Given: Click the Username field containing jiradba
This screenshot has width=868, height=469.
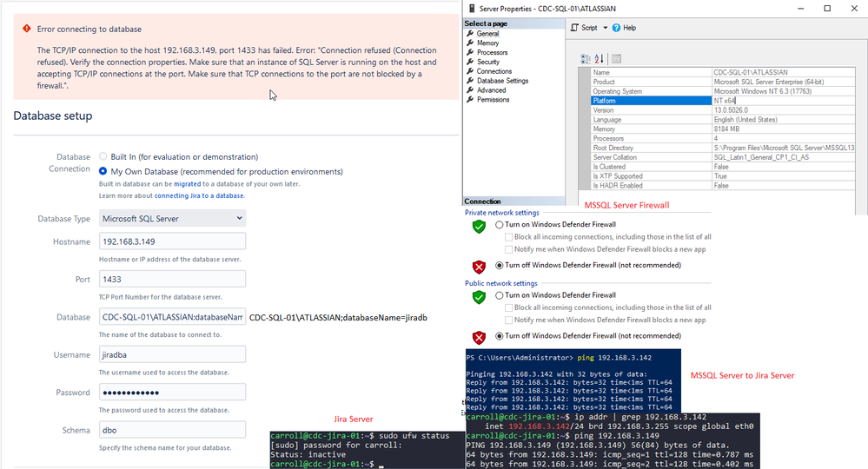Looking at the screenshot, I should tap(172, 354).
